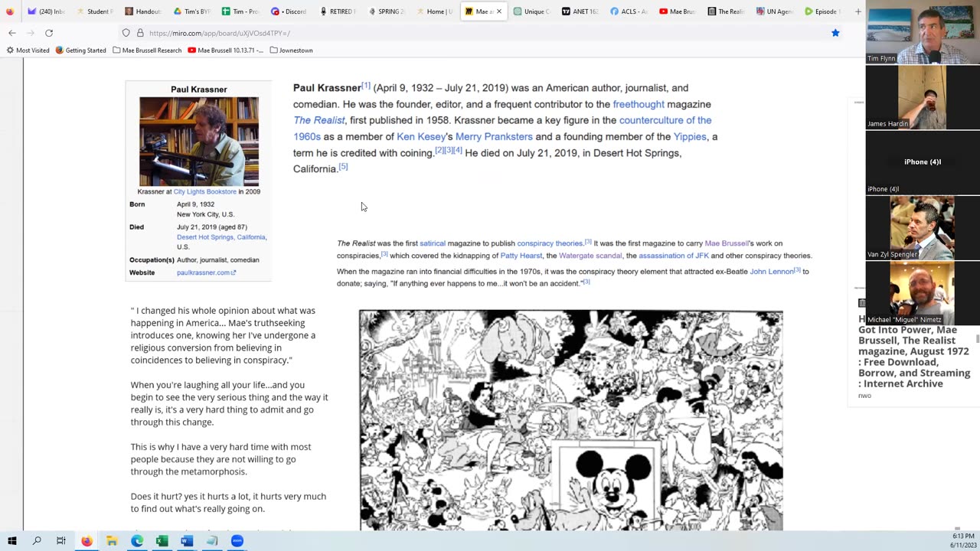Visit paulkrassner.com website link
980x551 pixels.
pos(206,272)
